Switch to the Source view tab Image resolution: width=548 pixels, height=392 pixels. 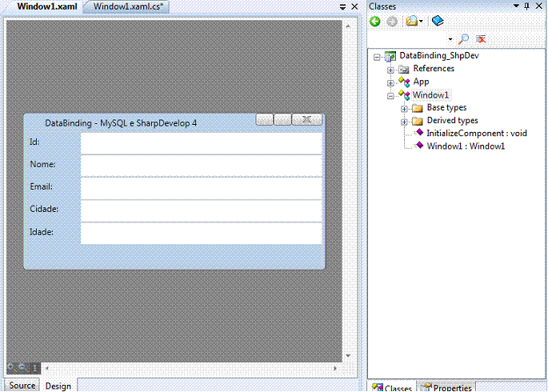[22, 385]
